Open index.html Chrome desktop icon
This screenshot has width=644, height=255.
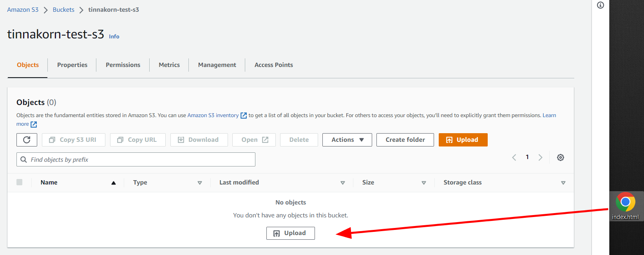pyautogui.click(x=625, y=206)
